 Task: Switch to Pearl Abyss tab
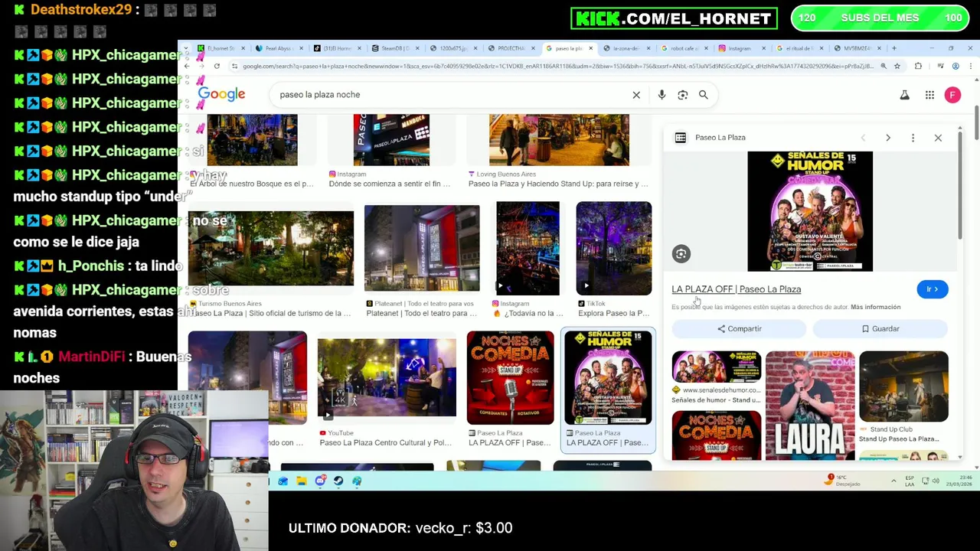(x=278, y=48)
